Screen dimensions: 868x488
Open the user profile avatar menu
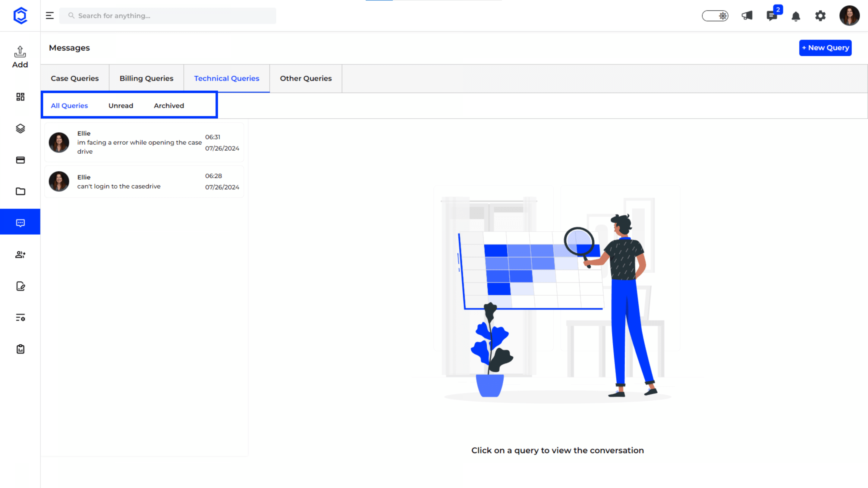(849, 16)
